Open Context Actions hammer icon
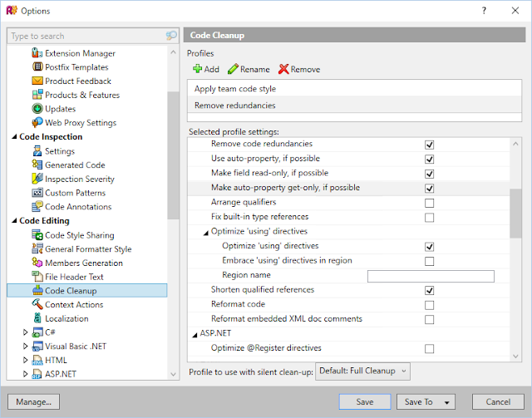 [37, 304]
